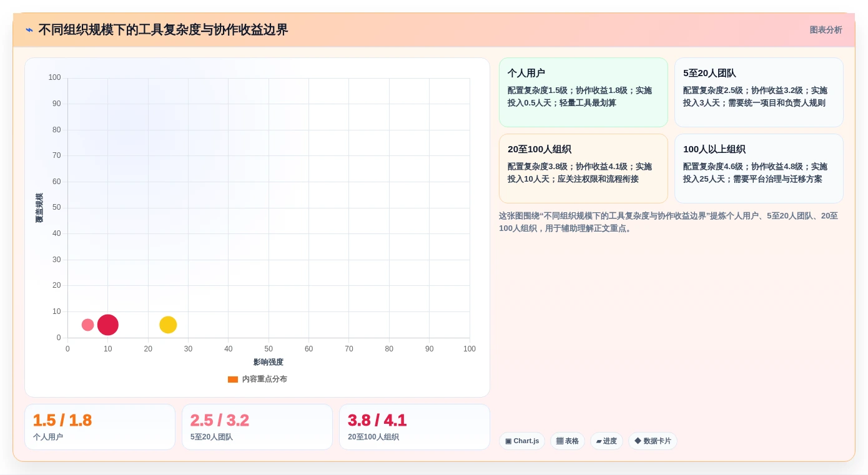The image size is (868, 475).
Task: Select the Chart.js tag chip
Action: point(522,441)
